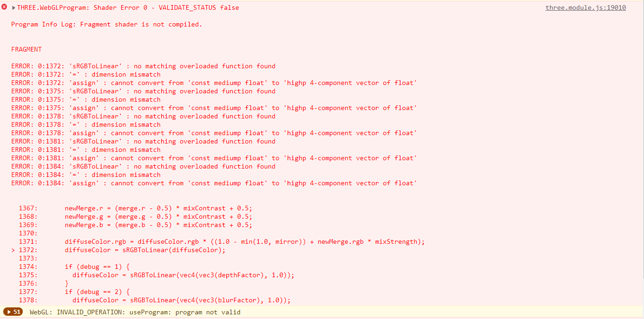
Task: Click the arrow marker before line 1372
Action: 13,250
